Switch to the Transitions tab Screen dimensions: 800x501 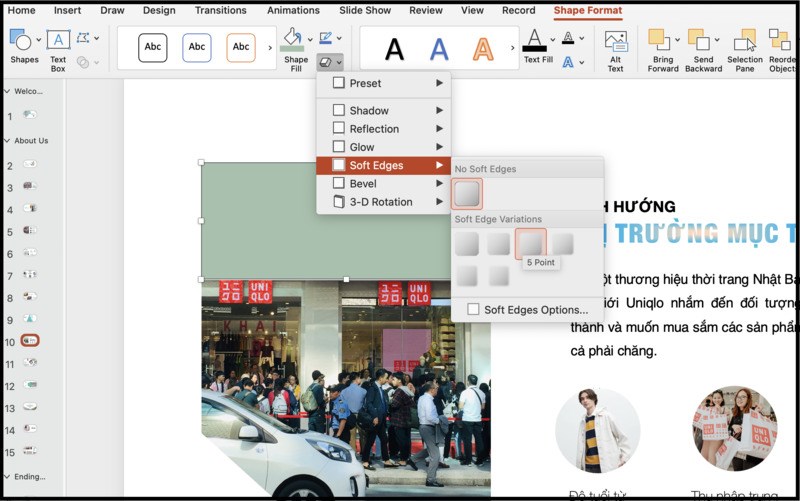point(220,11)
